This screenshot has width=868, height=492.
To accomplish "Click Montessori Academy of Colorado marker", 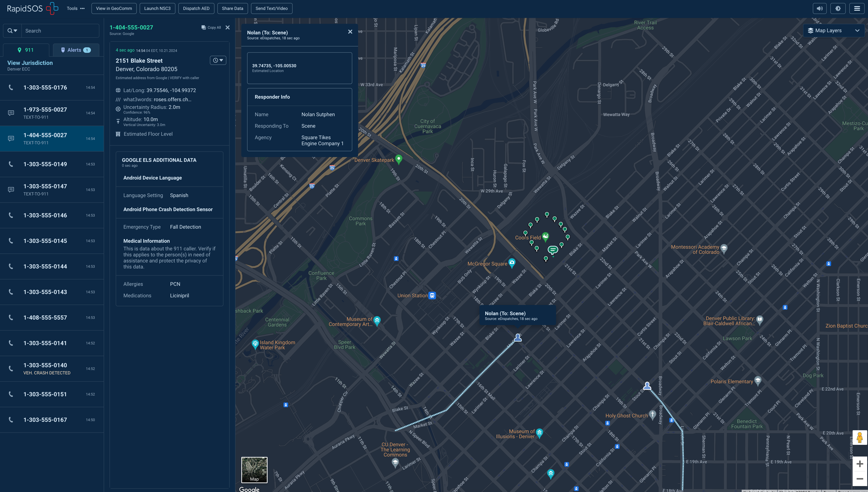I will tap(724, 249).
